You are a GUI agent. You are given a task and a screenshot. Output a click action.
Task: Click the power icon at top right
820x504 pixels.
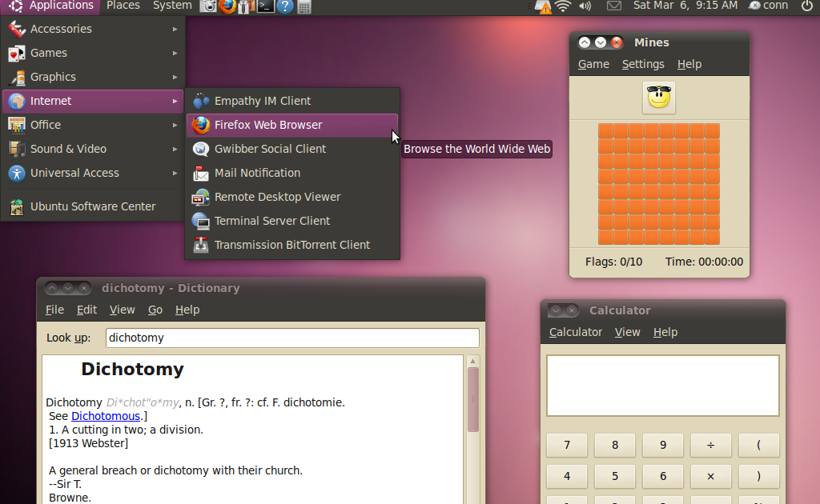(x=809, y=6)
